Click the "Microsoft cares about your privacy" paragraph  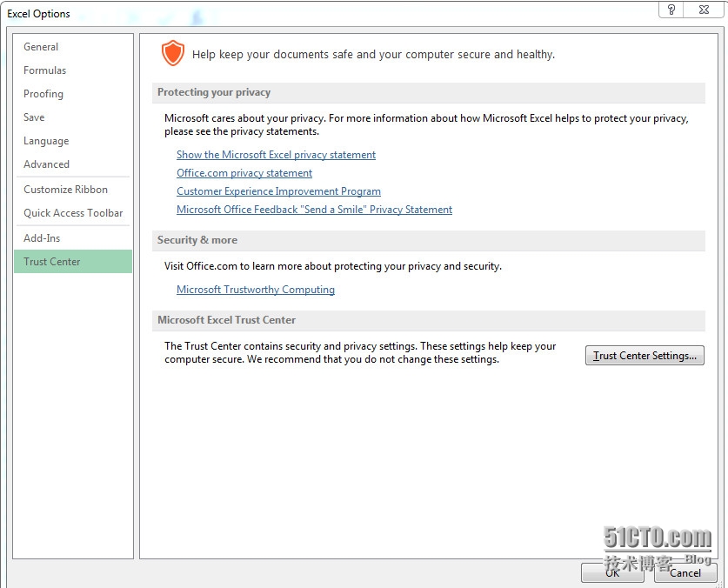click(x=426, y=125)
